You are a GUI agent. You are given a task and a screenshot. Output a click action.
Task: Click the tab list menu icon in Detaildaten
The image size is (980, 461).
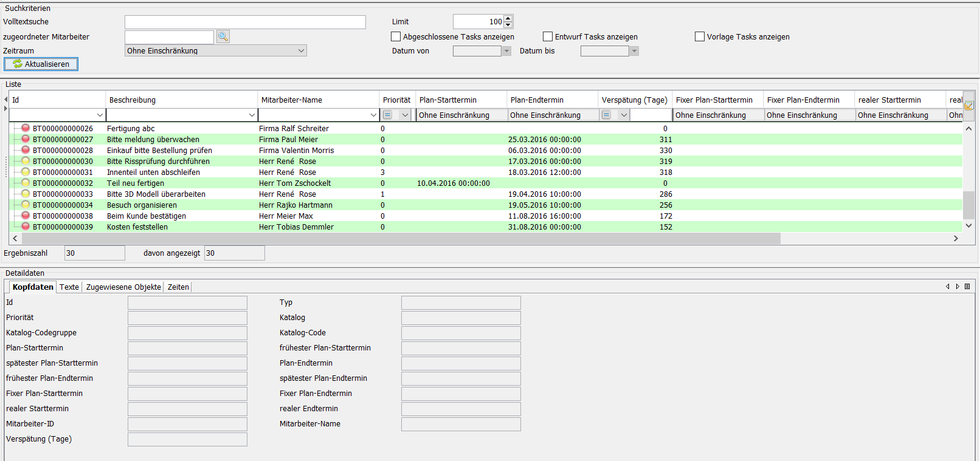coord(967,287)
